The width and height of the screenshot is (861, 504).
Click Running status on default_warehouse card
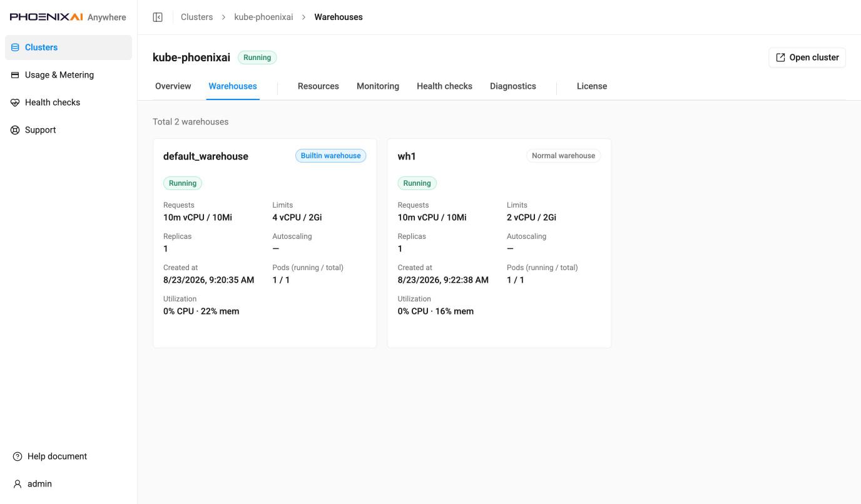[183, 183]
